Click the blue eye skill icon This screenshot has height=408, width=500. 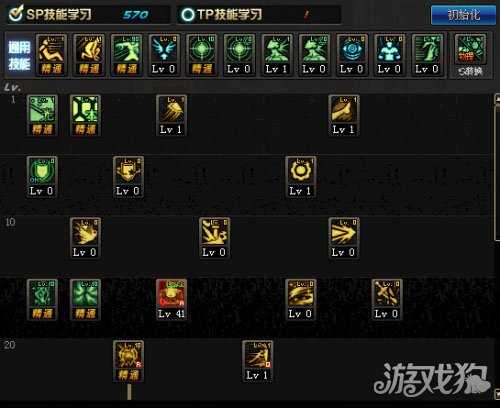[352, 55]
